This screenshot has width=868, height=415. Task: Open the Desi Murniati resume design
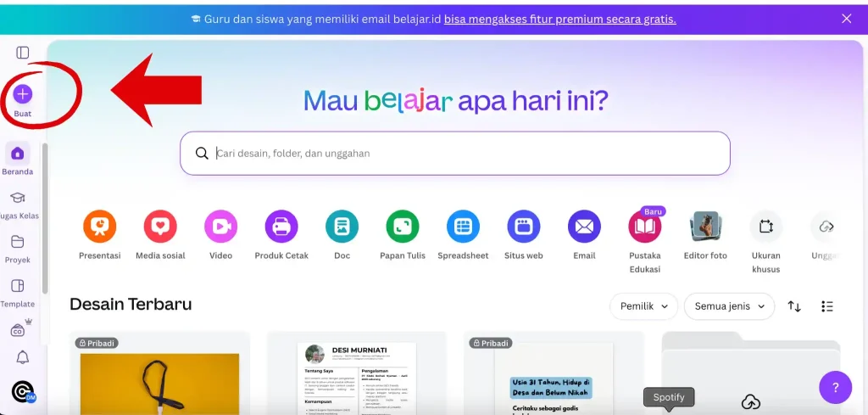point(357,373)
